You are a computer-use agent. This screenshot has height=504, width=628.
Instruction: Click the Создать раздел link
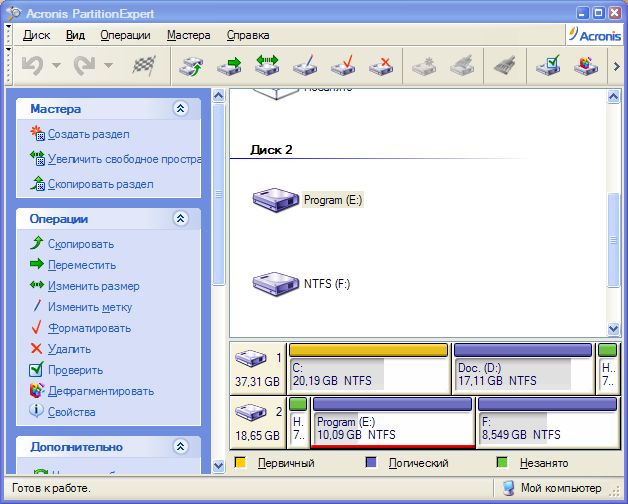[89, 134]
